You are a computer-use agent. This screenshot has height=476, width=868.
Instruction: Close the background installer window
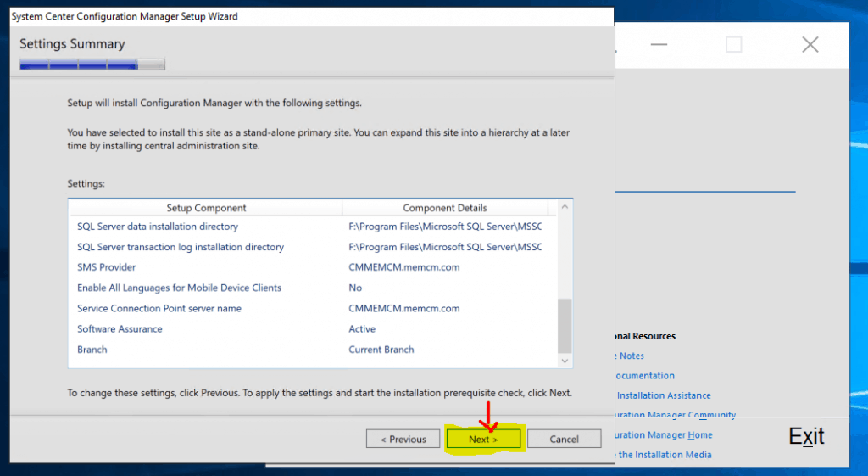[810, 45]
